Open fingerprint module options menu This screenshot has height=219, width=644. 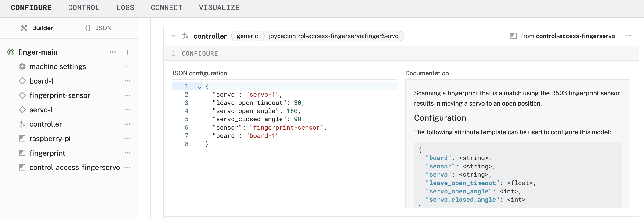tap(127, 153)
